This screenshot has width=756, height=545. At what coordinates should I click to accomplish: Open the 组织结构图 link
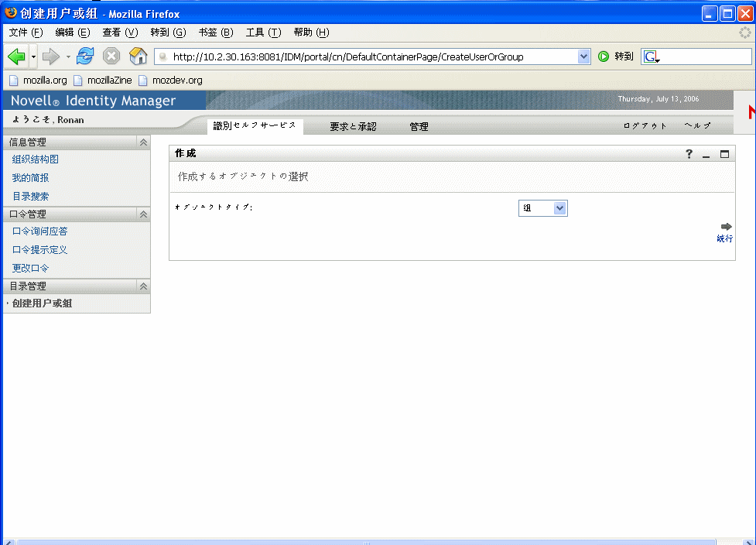(x=35, y=159)
